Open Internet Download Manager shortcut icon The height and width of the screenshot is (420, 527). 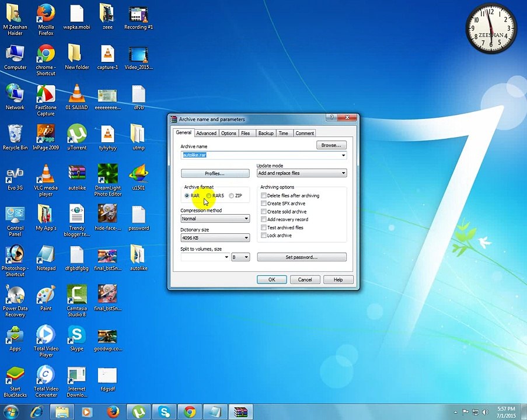[x=77, y=381]
